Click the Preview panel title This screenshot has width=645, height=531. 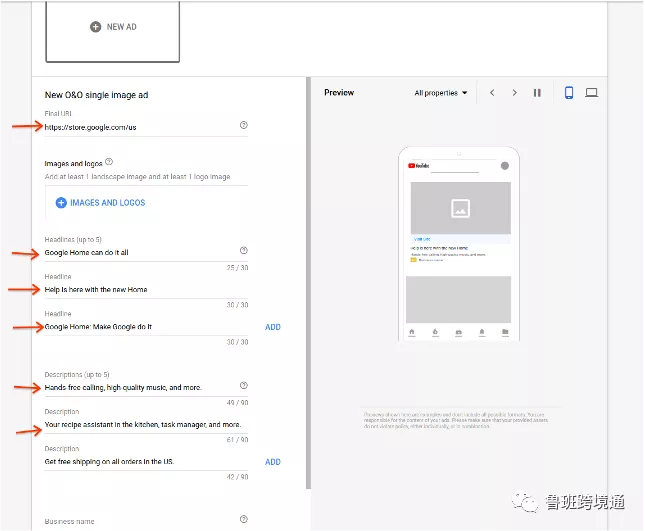(x=339, y=93)
